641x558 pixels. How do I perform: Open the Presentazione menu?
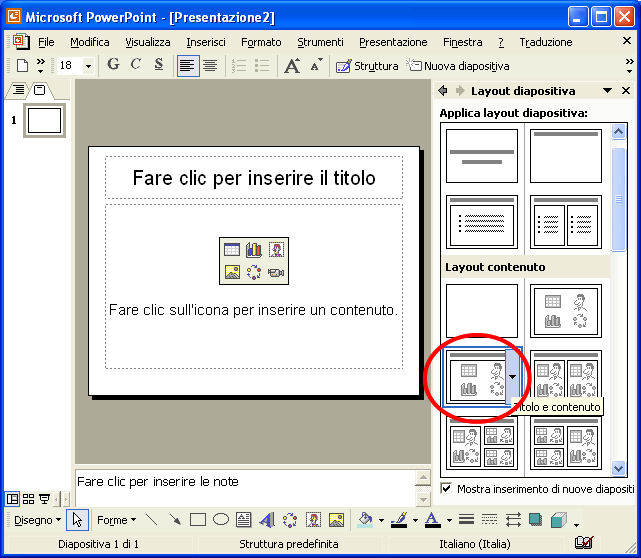[393, 42]
